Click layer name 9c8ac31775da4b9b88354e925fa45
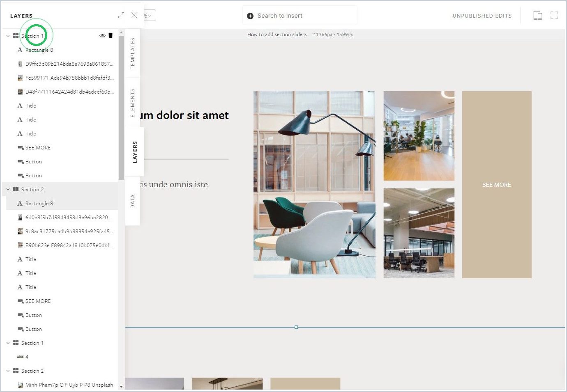The image size is (567, 392). (x=69, y=232)
